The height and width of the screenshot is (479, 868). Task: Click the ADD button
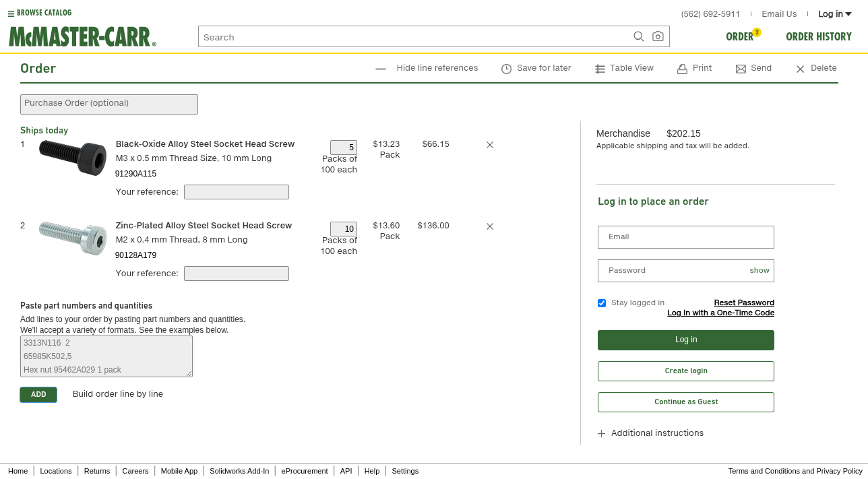[38, 395]
